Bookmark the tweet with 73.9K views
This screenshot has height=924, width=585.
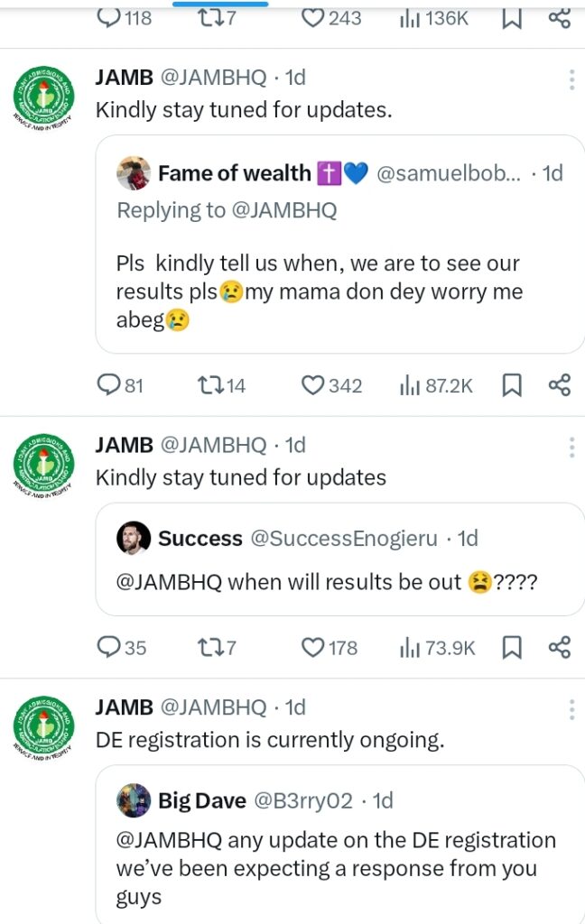click(512, 648)
